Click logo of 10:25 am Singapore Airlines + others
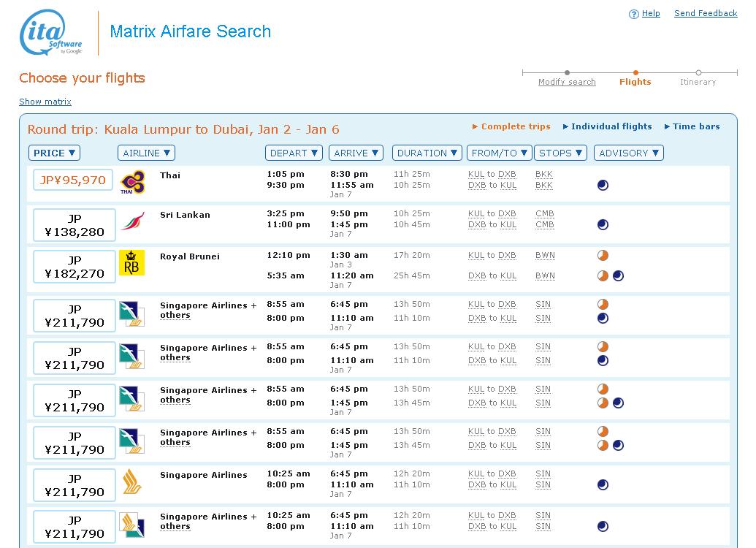This screenshot has height=548, width=756. click(131, 525)
